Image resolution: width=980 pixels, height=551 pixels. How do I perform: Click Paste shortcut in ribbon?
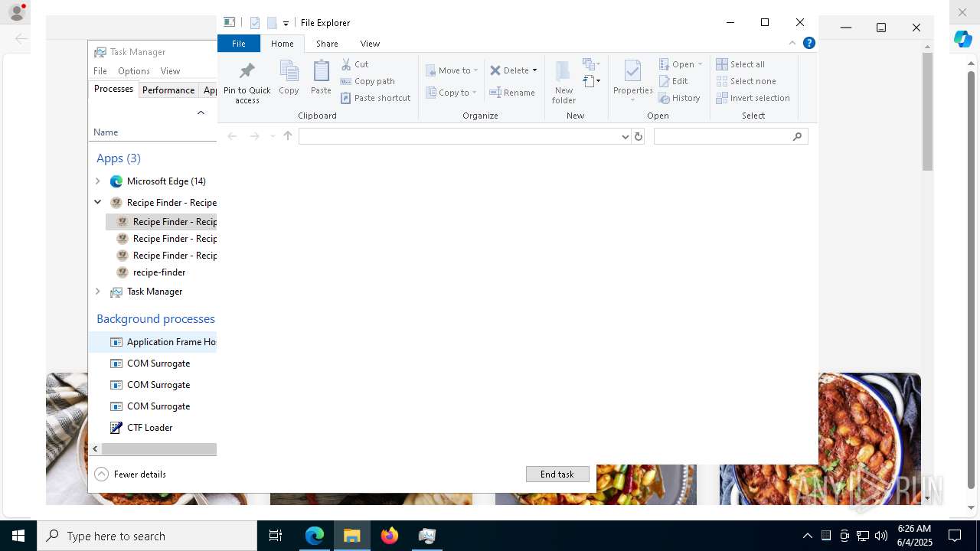point(375,98)
